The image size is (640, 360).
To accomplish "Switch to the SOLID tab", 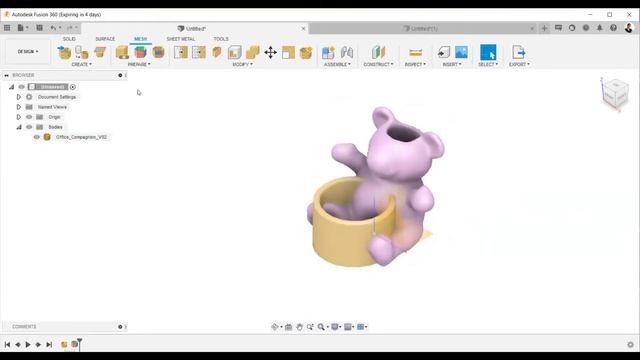I will (69, 39).
